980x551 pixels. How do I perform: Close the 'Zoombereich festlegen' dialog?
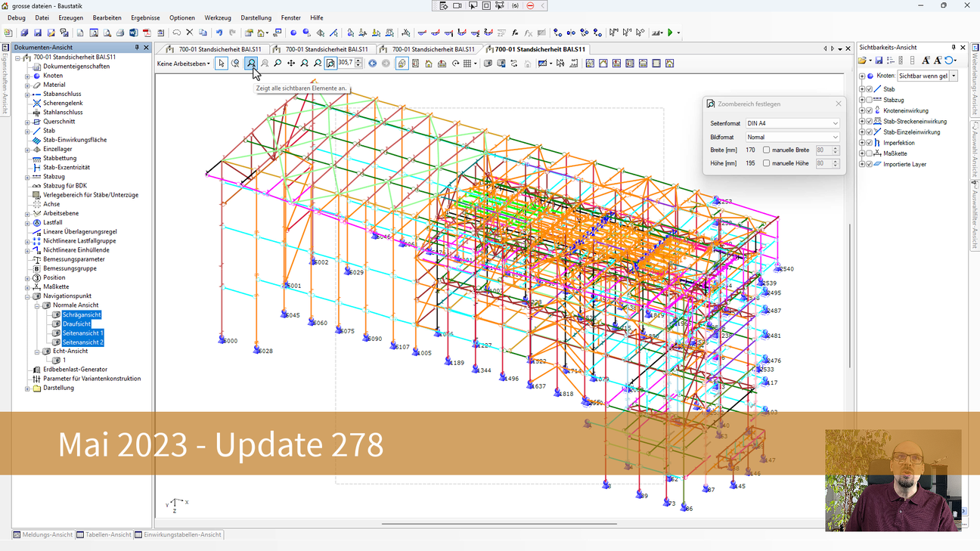(838, 104)
